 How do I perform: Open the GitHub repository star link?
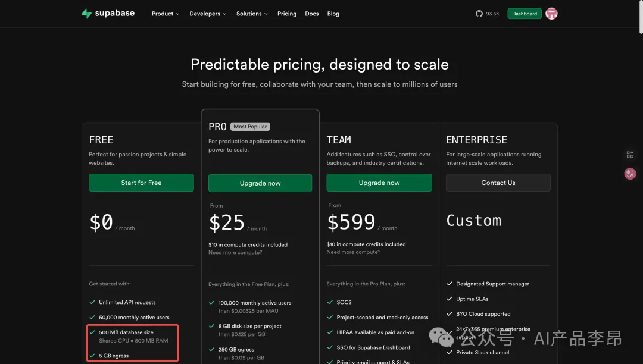click(x=487, y=14)
